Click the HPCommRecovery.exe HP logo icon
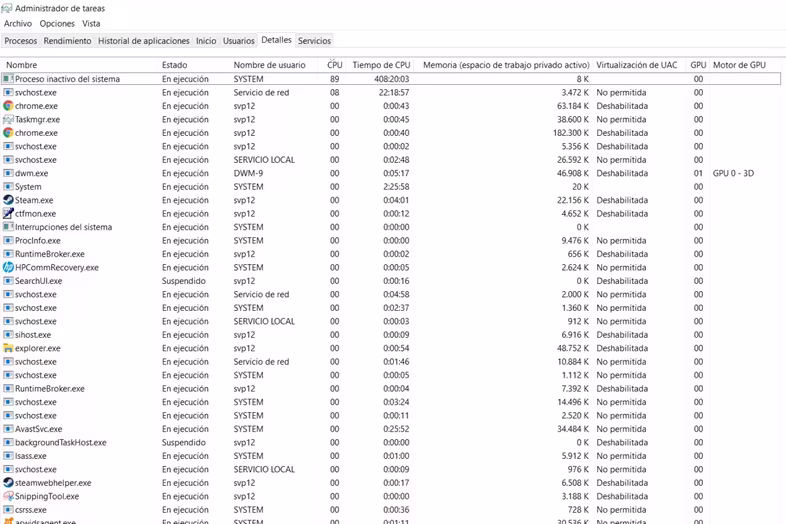 (x=8, y=267)
